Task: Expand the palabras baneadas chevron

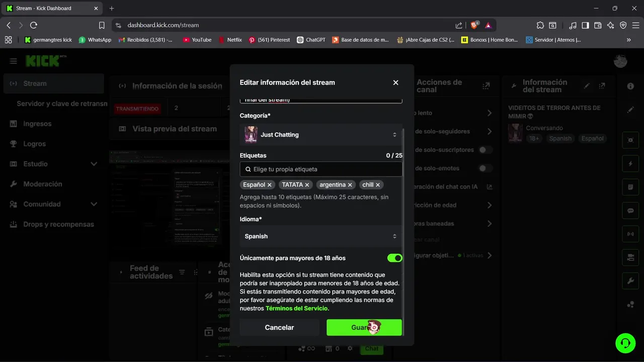Action: [490, 223]
